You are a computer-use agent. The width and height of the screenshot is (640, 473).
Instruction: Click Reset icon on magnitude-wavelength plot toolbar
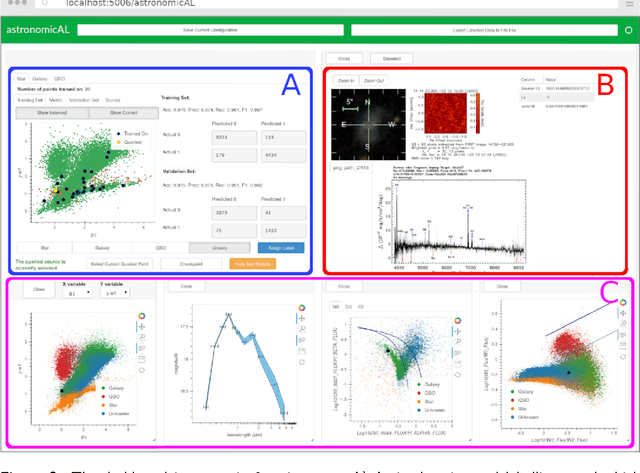point(302,362)
